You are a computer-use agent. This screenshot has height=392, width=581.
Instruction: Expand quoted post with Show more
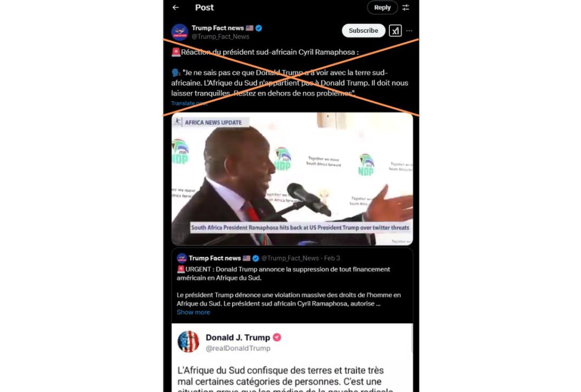tap(193, 312)
